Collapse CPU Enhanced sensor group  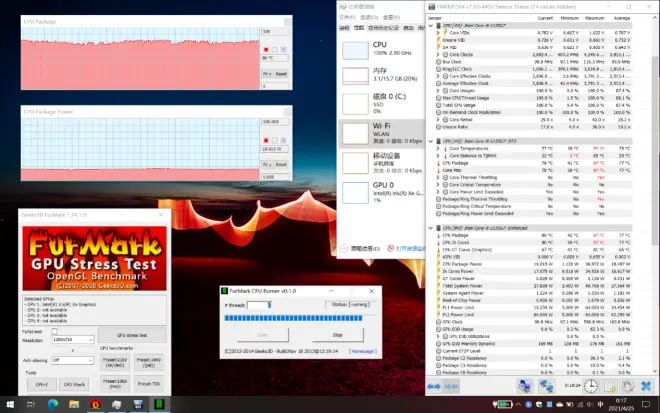coord(431,228)
